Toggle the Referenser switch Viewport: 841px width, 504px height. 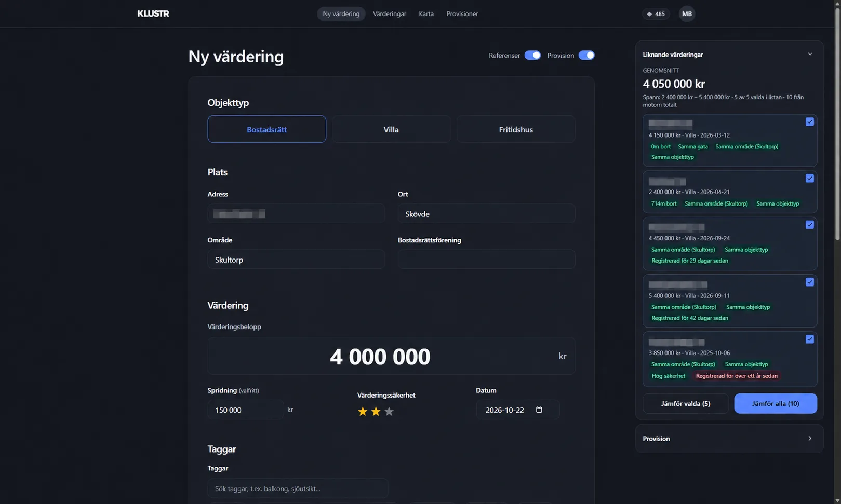532,56
